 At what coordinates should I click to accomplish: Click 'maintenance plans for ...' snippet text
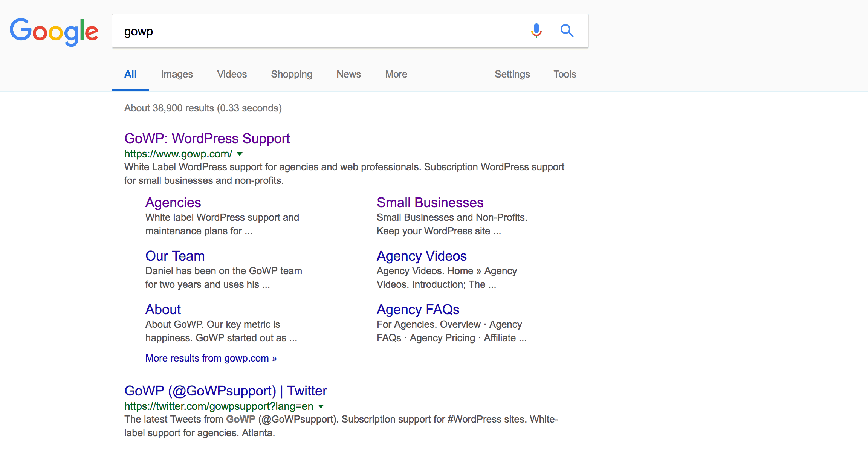tap(199, 231)
